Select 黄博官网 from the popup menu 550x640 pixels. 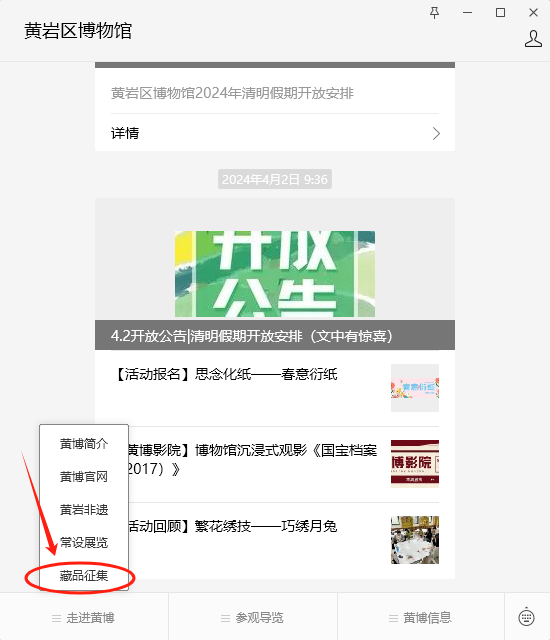84,477
